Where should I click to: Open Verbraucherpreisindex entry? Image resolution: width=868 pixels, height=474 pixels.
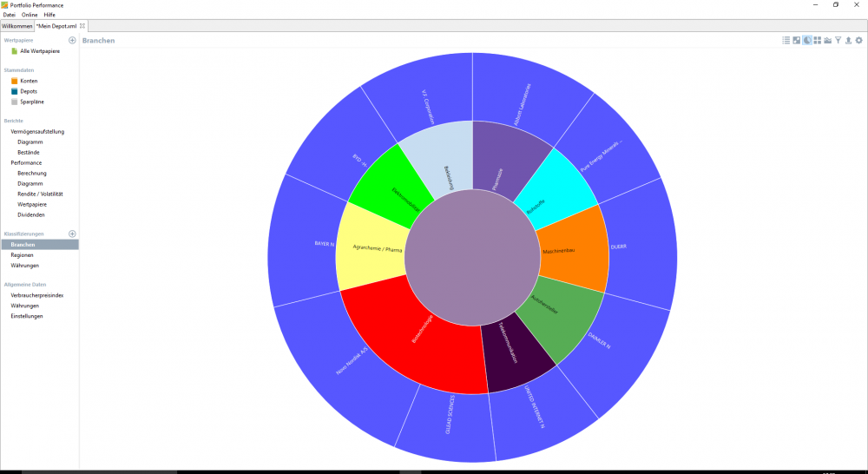37,296
